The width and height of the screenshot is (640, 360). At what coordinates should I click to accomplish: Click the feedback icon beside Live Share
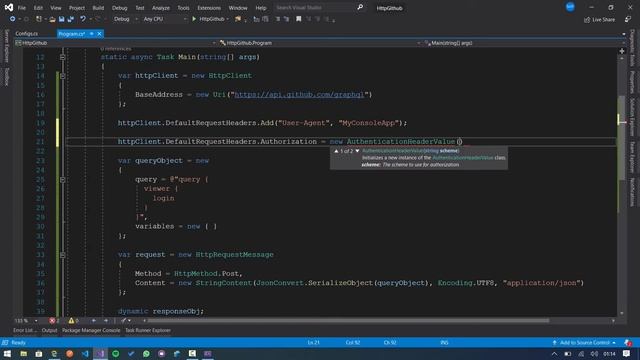tap(627, 20)
